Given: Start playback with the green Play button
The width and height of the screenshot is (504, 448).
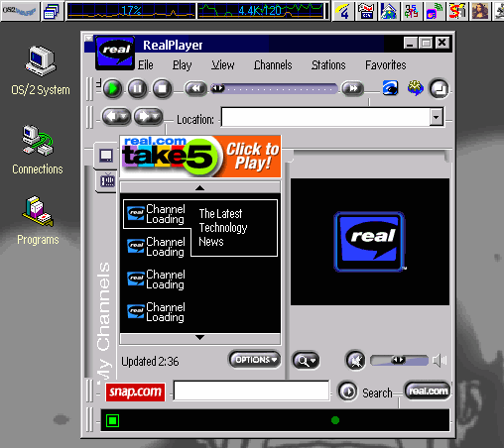Looking at the screenshot, I should click(x=112, y=89).
